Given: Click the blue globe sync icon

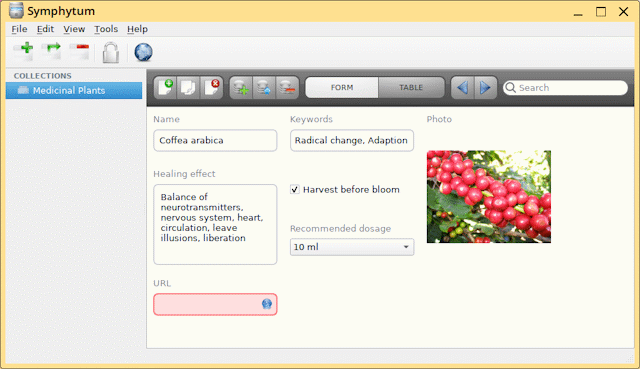Looking at the screenshot, I should pyautogui.click(x=144, y=52).
